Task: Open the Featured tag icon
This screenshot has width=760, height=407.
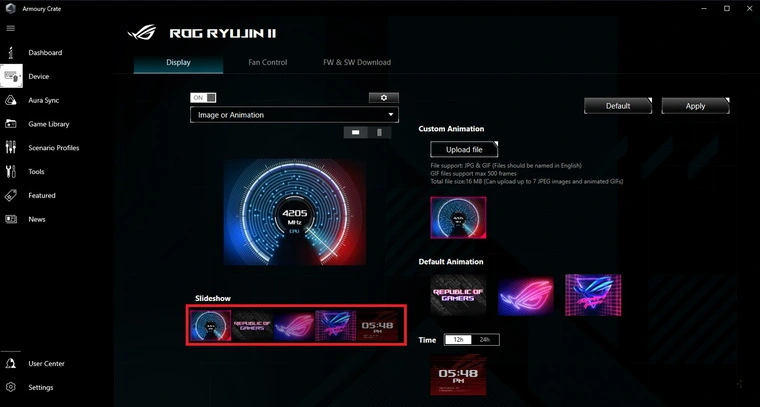Action: 11,196
